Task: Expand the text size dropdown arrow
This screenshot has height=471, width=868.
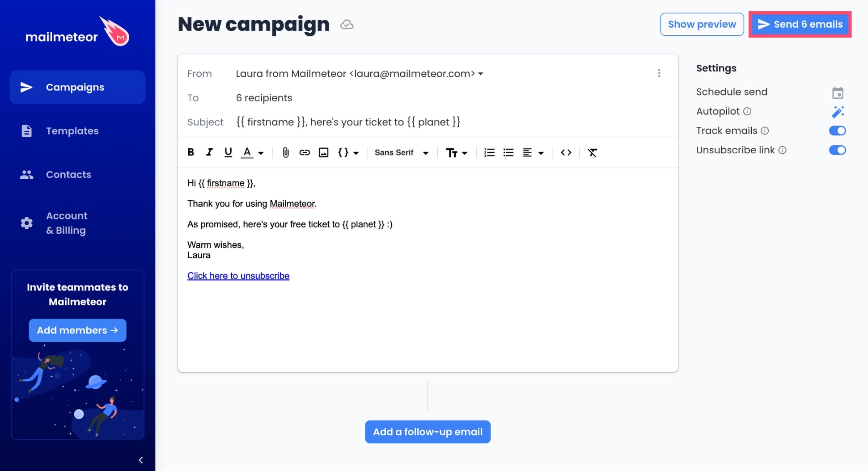Action: (465, 153)
